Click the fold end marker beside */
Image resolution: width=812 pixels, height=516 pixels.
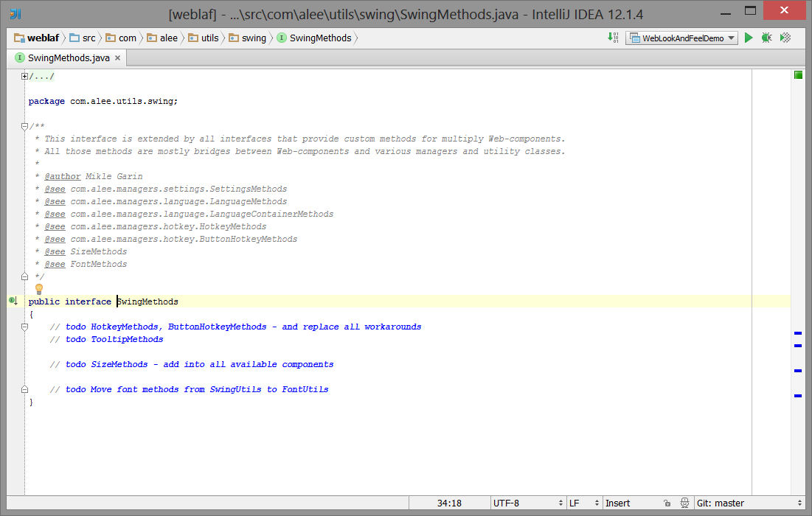point(24,276)
